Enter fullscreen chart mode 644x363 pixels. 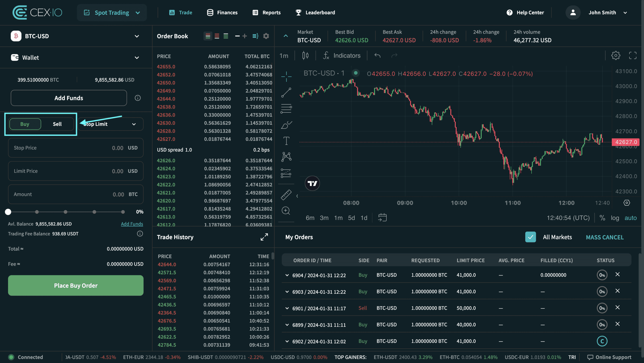pyautogui.click(x=633, y=56)
